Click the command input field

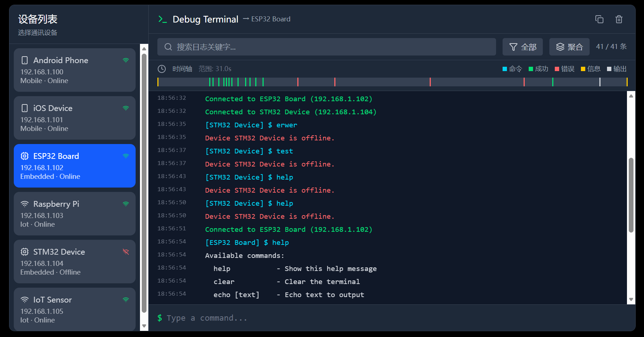[392, 318]
